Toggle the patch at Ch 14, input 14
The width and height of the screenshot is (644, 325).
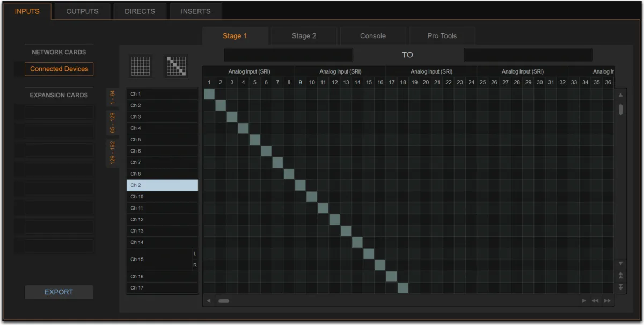[357, 242]
